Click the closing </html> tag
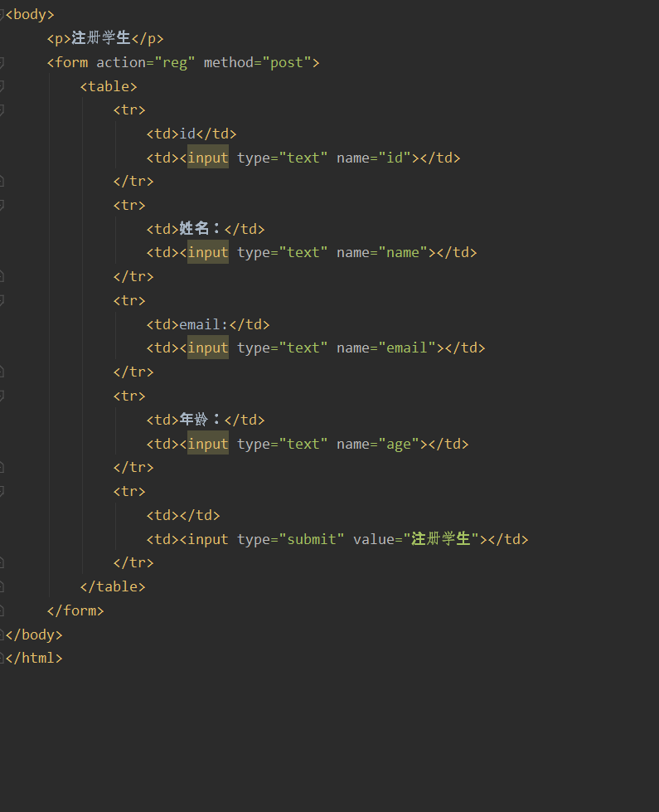The width and height of the screenshot is (659, 812). pyautogui.click(x=34, y=659)
